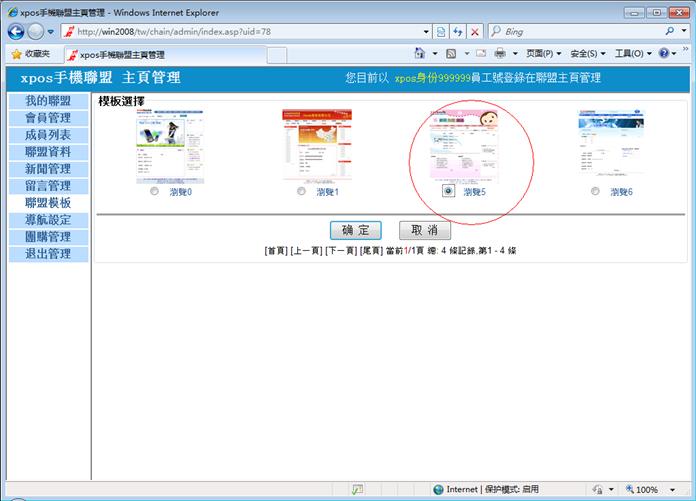Click the Refresh page icon
Image resolution: width=696 pixels, height=501 pixels.
click(x=458, y=32)
